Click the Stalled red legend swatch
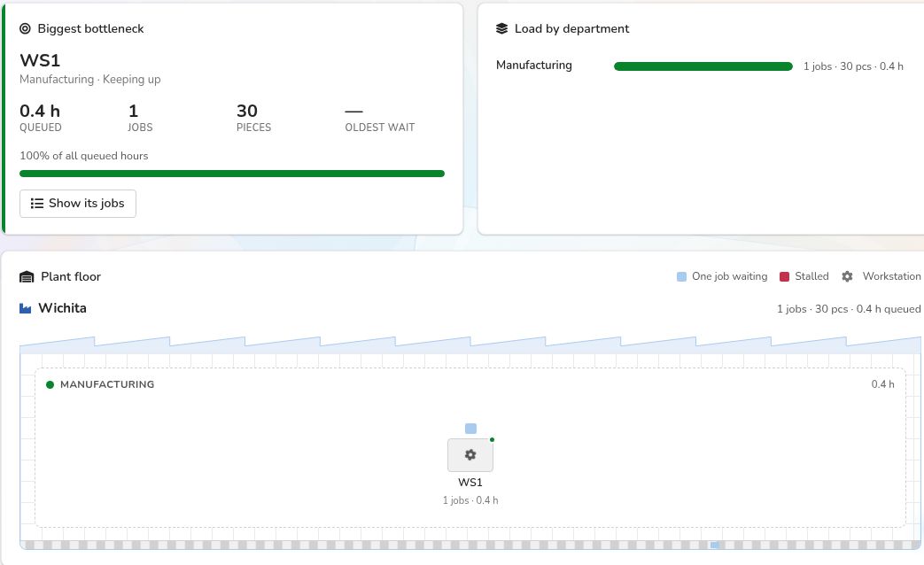 click(784, 276)
